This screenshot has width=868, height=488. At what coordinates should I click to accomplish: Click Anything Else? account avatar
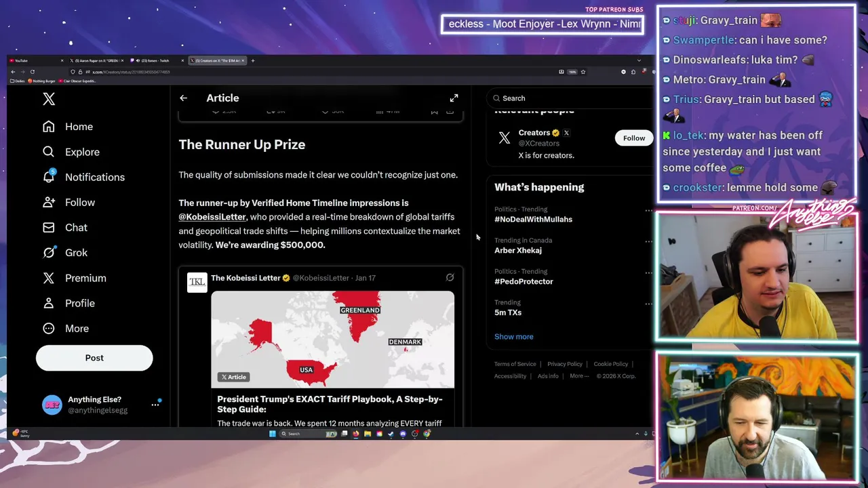[x=52, y=405]
